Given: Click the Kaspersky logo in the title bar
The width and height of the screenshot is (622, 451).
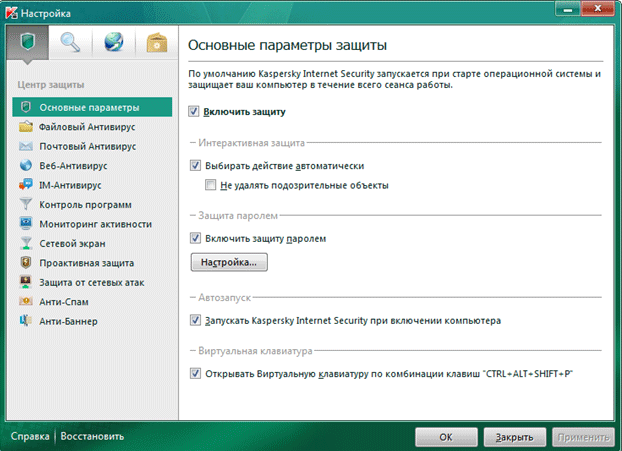Looking at the screenshot, I should [12, 13].
